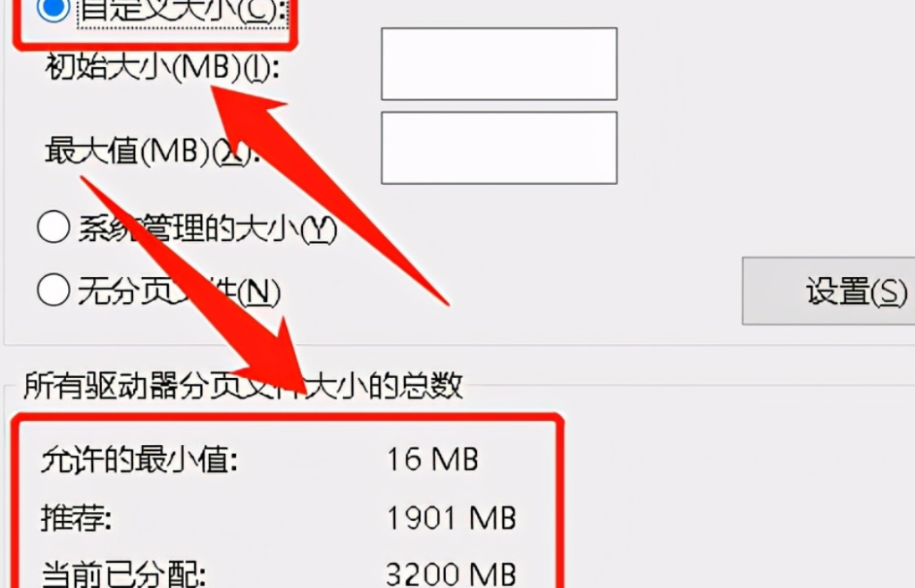The height and width of the screenshot is (588, 915).
Task: Click the 初始大小(MB)(I) label
Action: (x=163, y=68)
